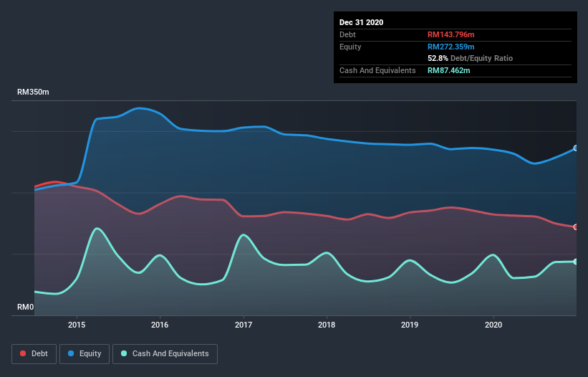
Task: Toggle the Debt series legend button
Action: (x=34, y=354)
